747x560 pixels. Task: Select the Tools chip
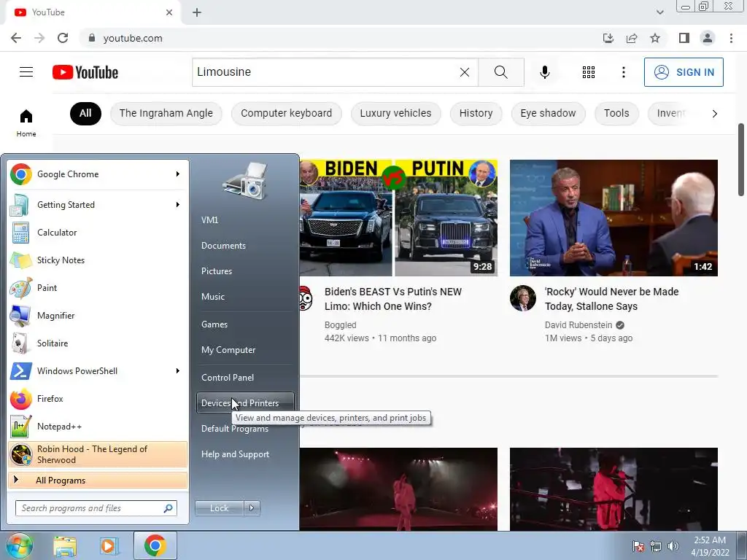pyautogui.click(x=616, y=113)
